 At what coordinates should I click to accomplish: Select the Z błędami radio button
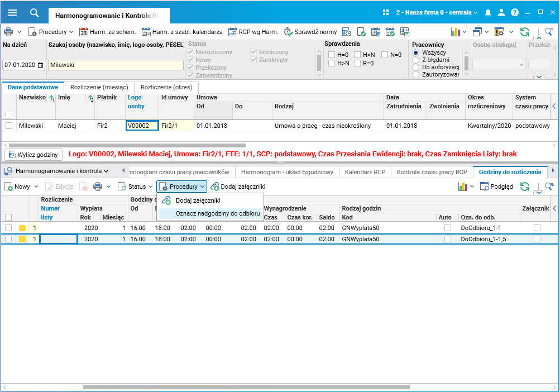point(416,60)
